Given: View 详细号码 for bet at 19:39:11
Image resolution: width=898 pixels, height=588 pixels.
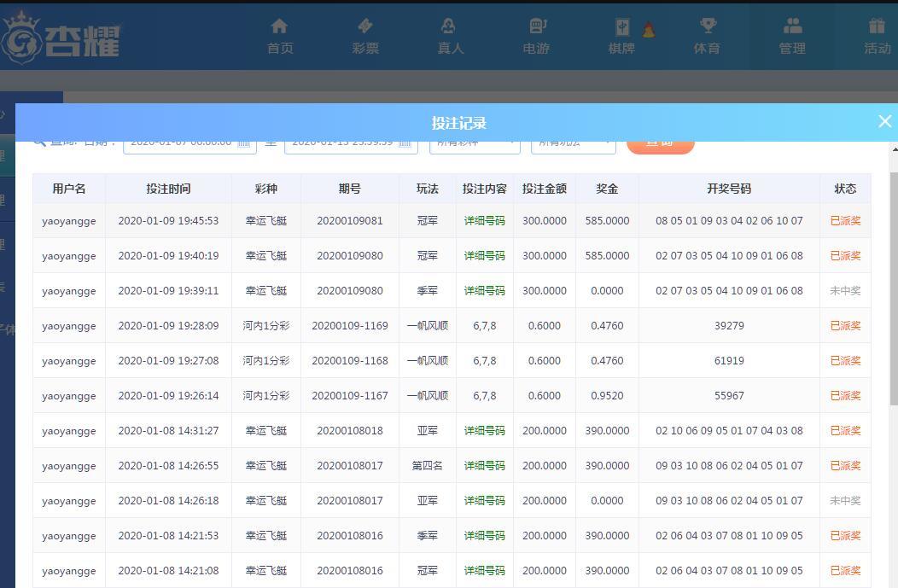Looking at the screenshot, I should 485,290.
